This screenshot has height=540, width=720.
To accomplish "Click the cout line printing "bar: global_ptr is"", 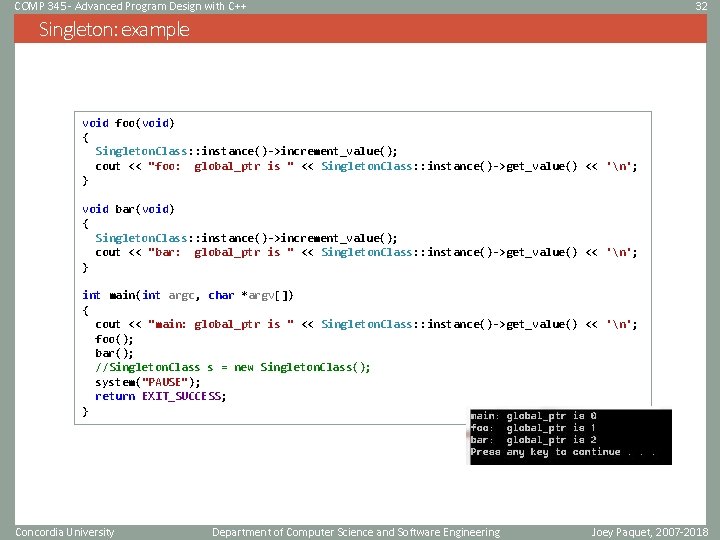I will tap(366, 252).
